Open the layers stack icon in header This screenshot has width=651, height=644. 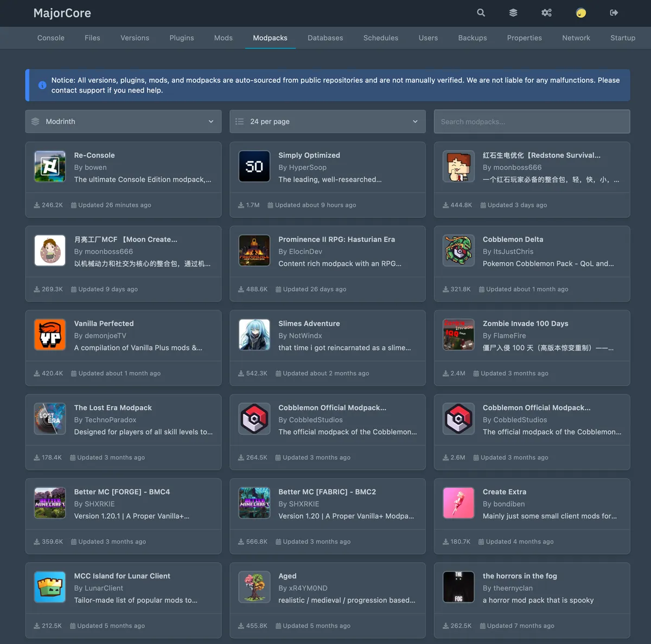coord(513,12)
